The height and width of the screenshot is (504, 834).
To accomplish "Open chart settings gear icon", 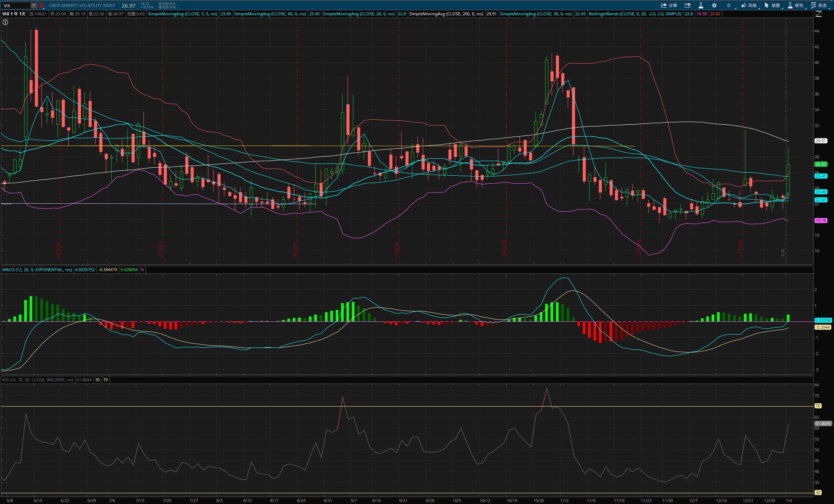I will coord(714,5).
